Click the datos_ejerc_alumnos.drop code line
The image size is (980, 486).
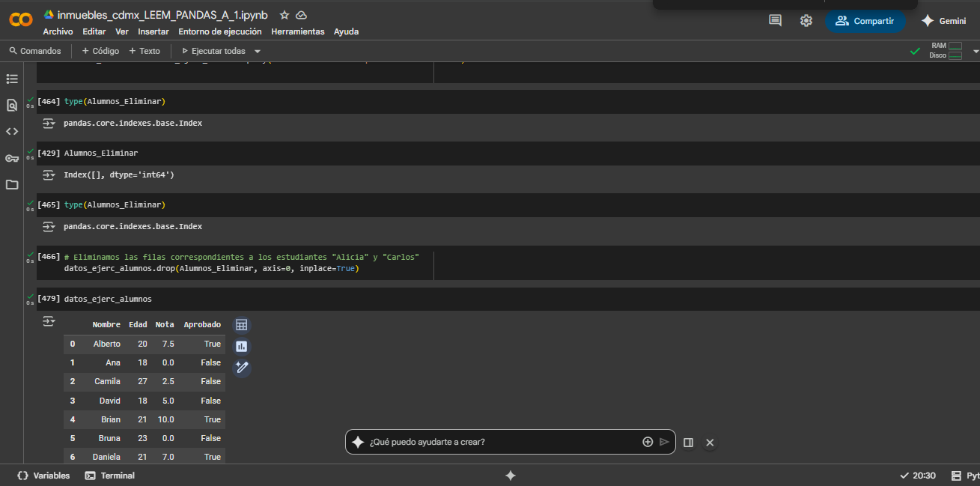(x=212, y=268)
